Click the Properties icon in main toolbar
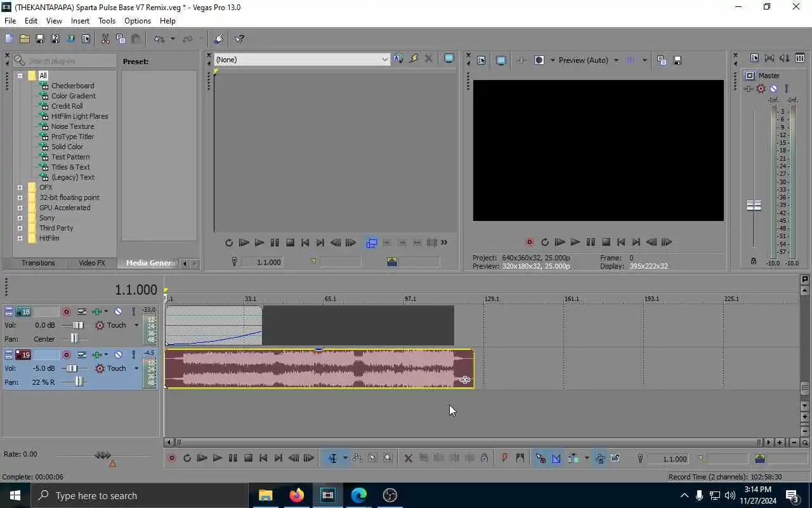This screenshot has width=812, height=508. point(86,39)
